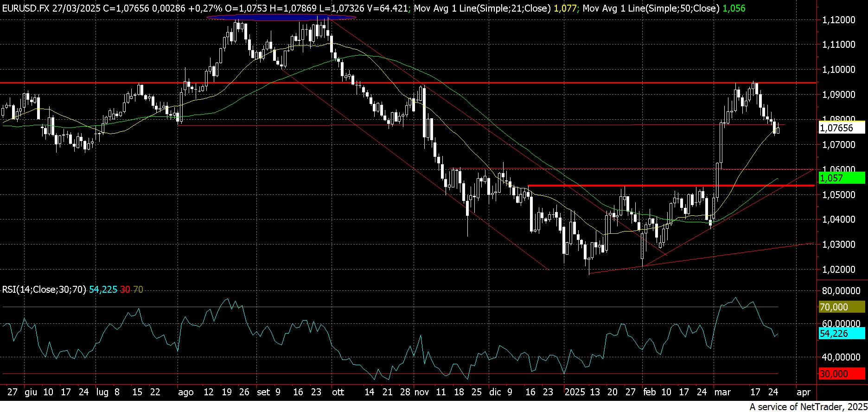Viewport: 868px width, 412px height.
Task: Click the 1,05000 price axis label
Action: click(x=838, y=194)
